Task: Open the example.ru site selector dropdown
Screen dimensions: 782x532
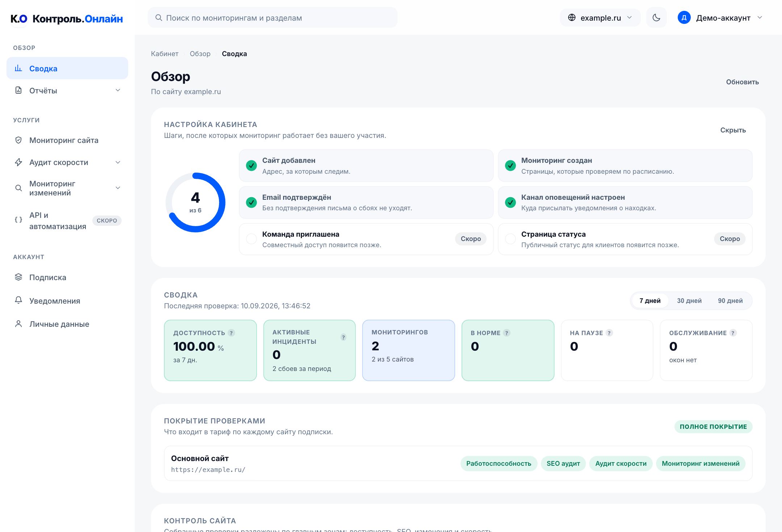Action: pos(600,18)
